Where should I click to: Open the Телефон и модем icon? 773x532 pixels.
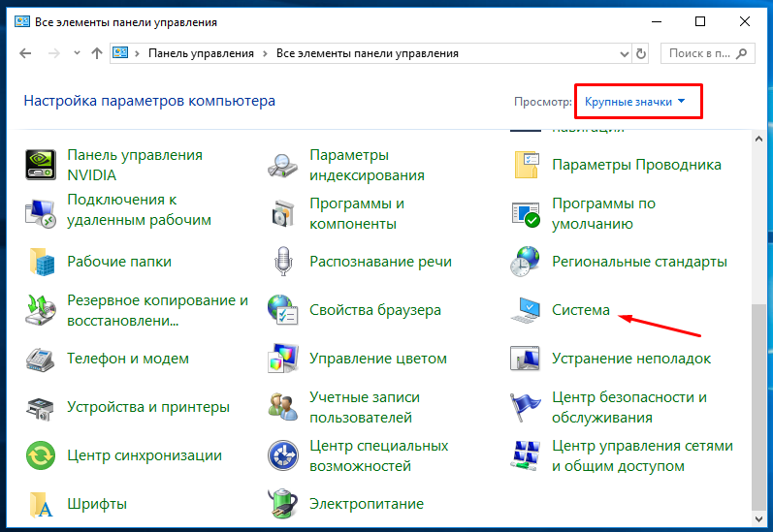[41, 359]
